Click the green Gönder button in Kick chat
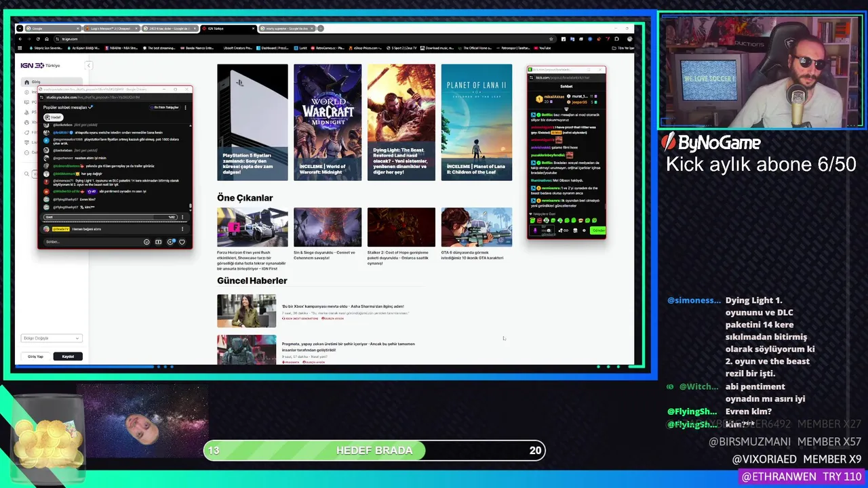 coord(597,230)
